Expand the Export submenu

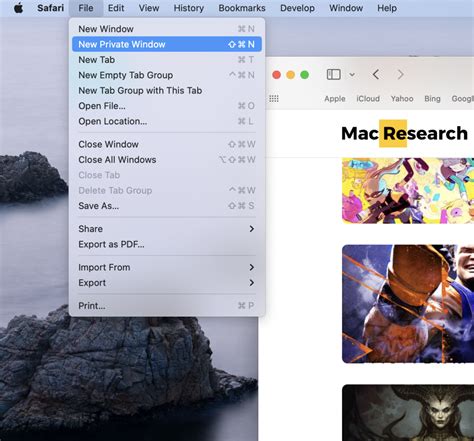(x=166, y=283)
